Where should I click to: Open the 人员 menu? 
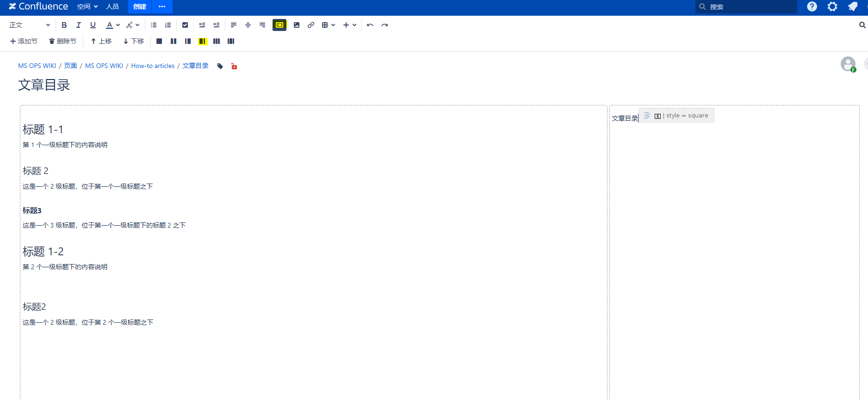(x=112, y=6)
